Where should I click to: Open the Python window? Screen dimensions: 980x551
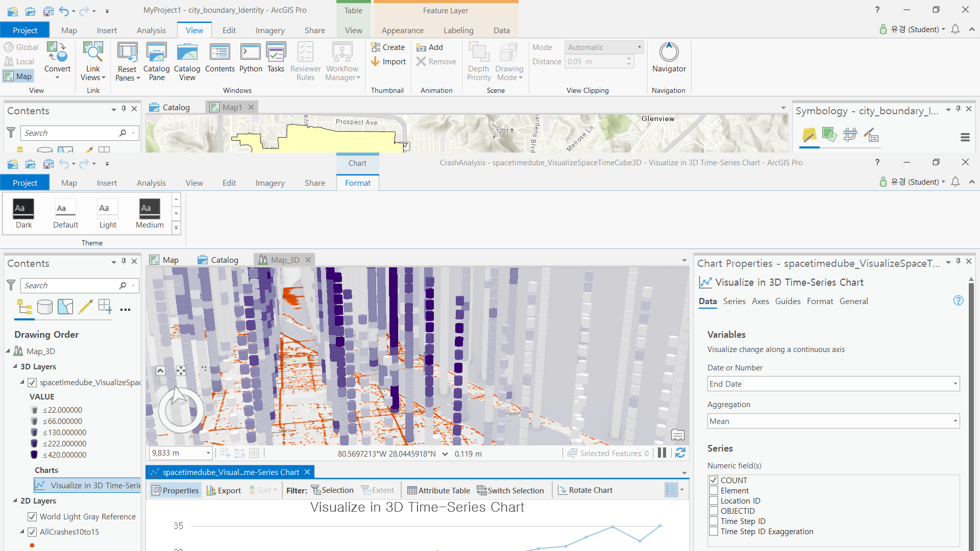pyautogui.click(x=251, y=58)
